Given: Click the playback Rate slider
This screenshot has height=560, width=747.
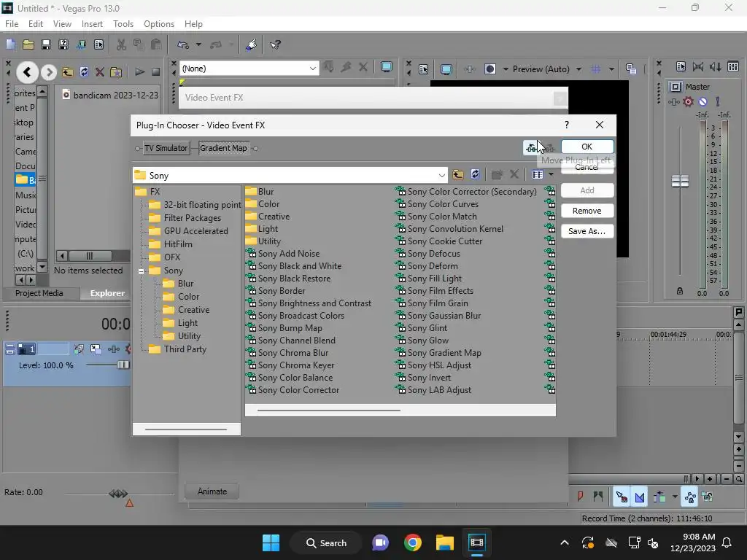Looking at the screenshot, I should [118, 494].
